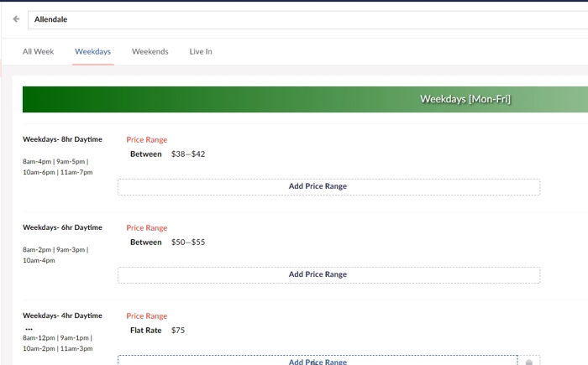Edit the Allendale name field
Viewport: 588px width, 365px height.
307,19
